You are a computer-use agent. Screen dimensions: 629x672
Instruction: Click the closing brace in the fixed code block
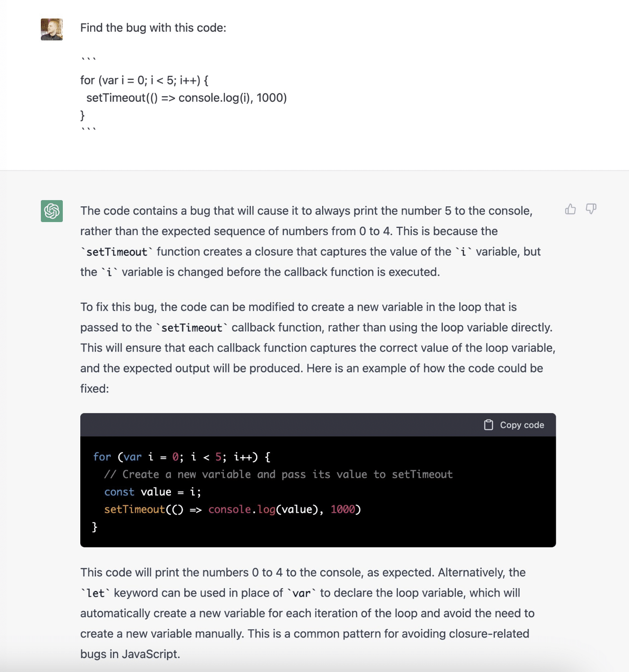click(95, 527)
